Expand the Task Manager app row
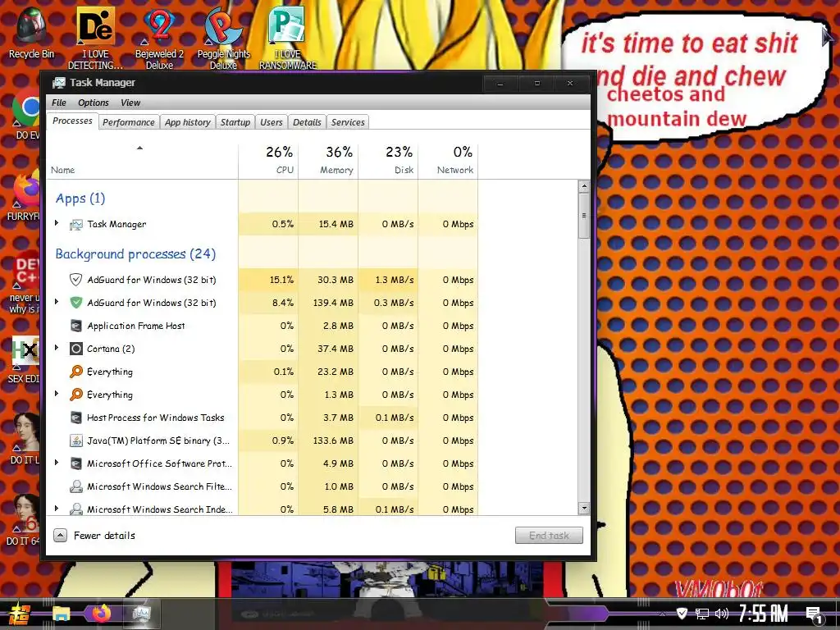 coord(57,223)
